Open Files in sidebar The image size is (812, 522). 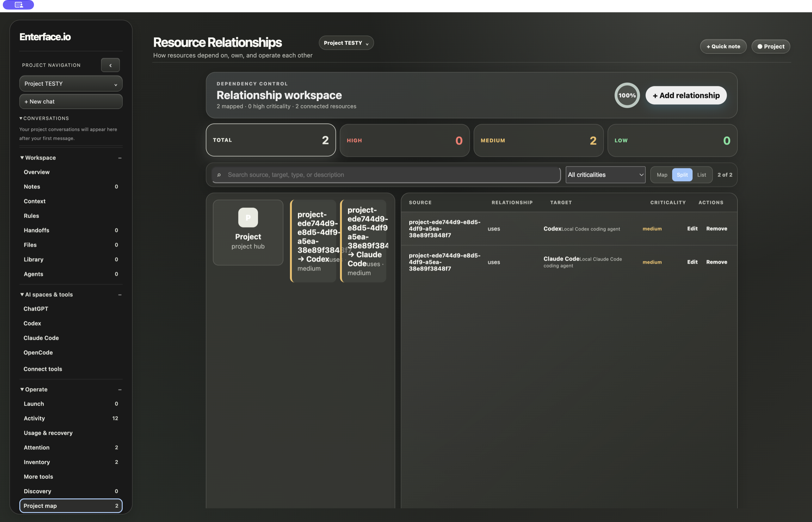(x=71, y=245)
